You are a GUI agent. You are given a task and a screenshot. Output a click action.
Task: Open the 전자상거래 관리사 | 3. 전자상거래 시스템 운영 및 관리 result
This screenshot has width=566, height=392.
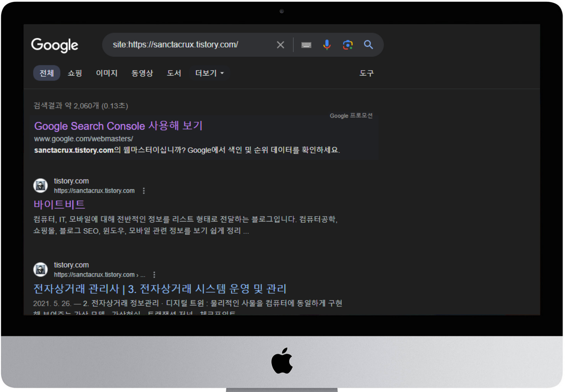(160, 289)
